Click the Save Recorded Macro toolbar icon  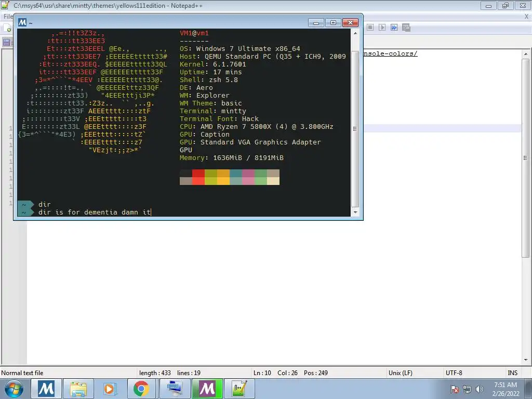coord(406,28)
